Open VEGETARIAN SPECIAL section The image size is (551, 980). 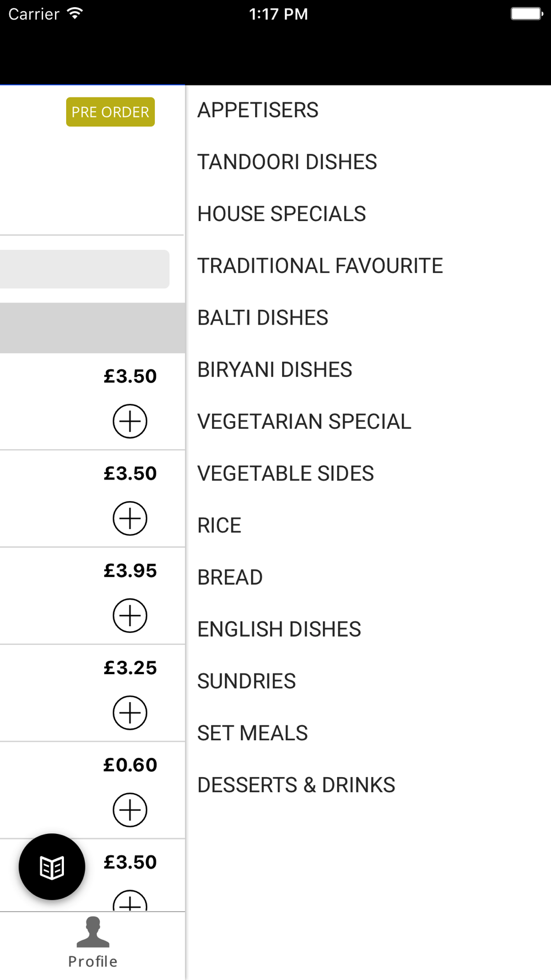[304, 422]
